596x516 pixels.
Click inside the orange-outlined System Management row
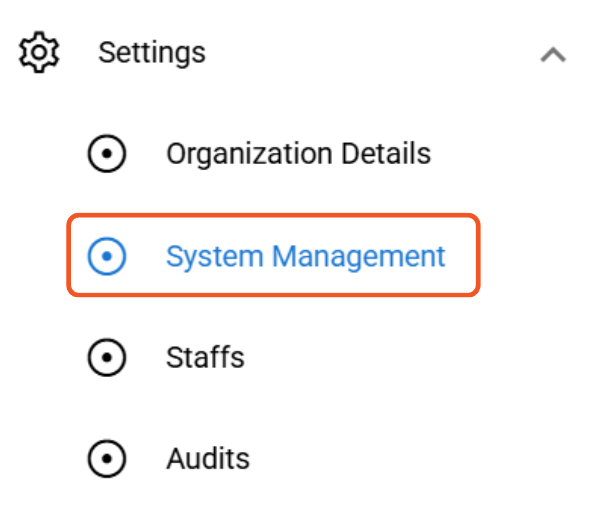[273, 255]
